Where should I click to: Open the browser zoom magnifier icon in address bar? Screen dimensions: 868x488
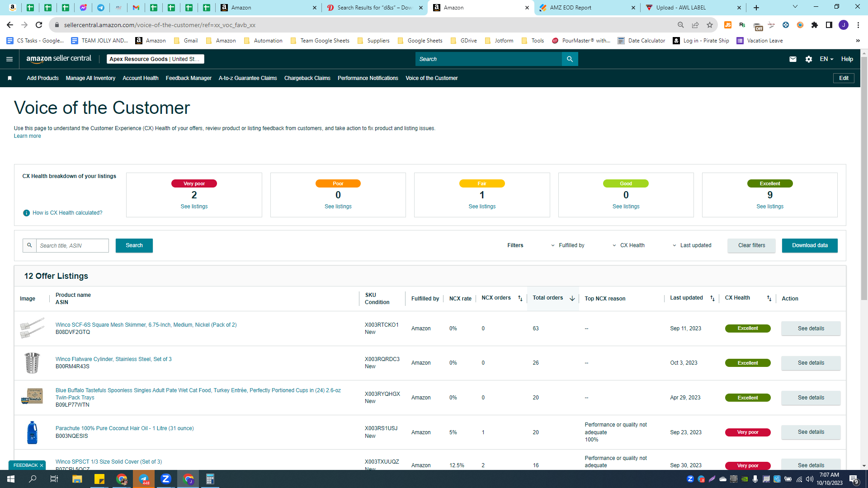[x=681, y=25]
